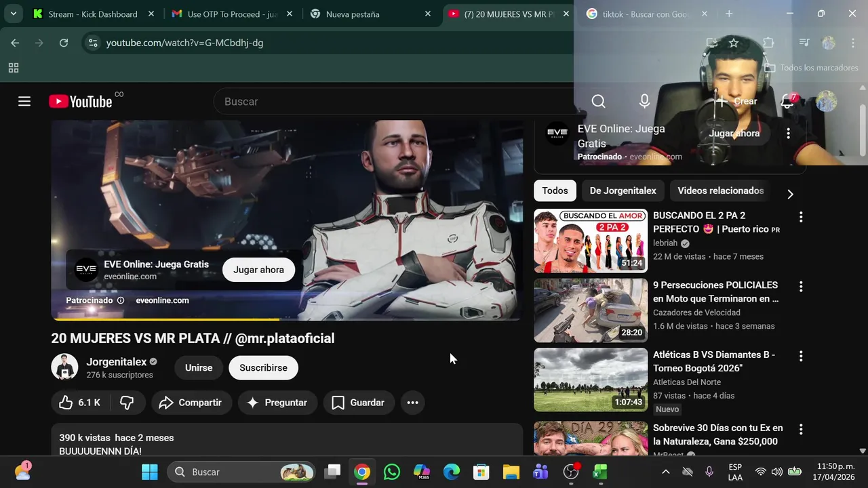The height and width of the screenshot is (488, 868).
Task: Show hidden system tray icons
Action: coord(665,472)
